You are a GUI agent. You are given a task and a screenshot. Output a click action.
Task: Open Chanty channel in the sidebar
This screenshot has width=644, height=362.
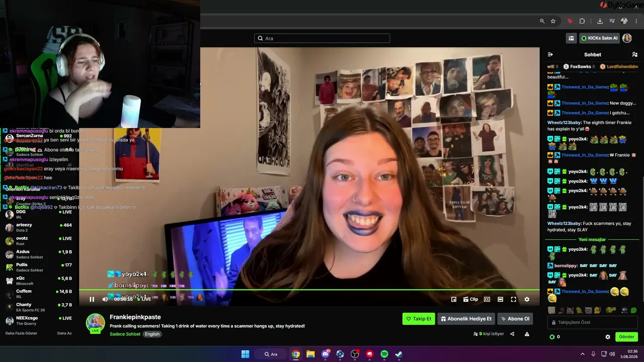[38, 307]
